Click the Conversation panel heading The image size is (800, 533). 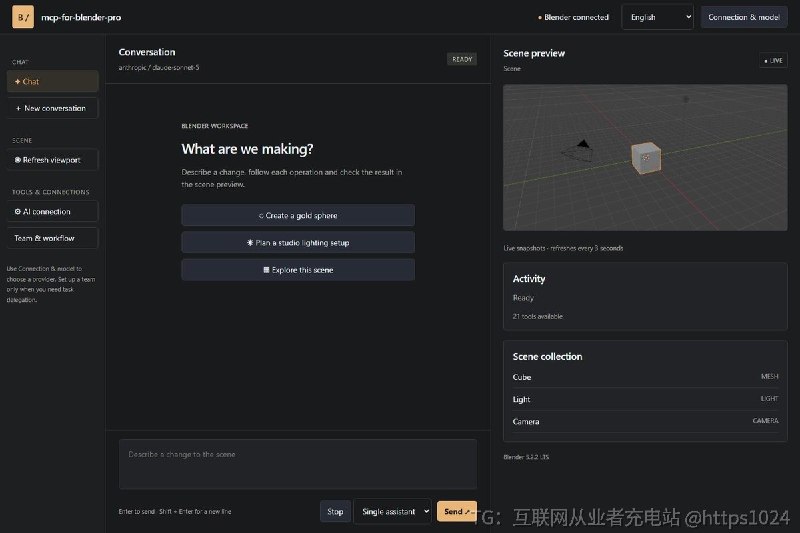pyautogui.click(x=147, y=52)
